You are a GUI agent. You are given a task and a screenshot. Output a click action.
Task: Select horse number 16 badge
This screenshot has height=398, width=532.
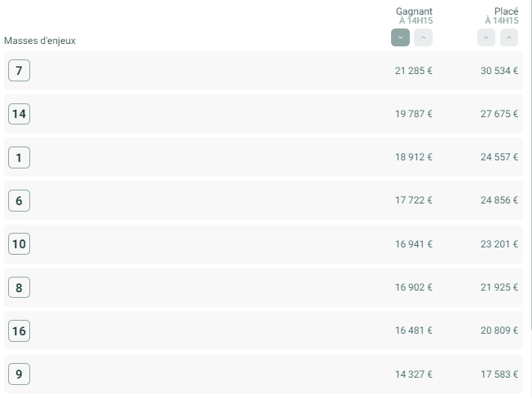point(19,330)
